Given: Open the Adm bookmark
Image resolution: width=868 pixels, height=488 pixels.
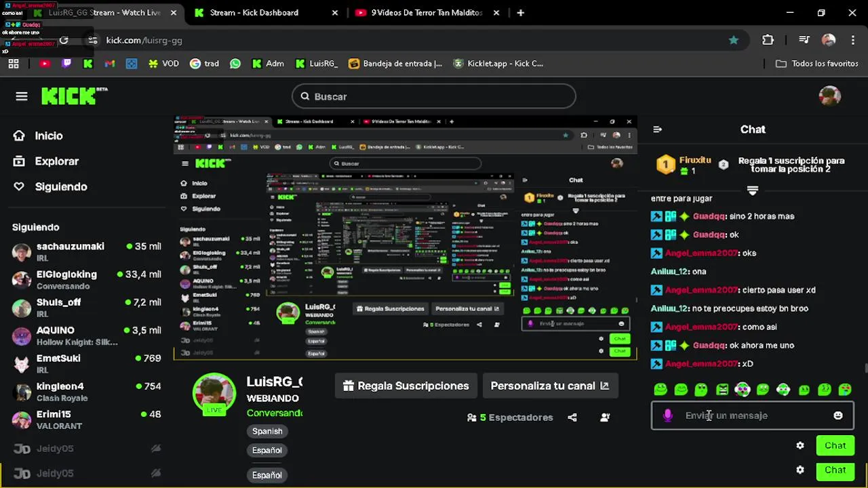Looking at the screenshot, I should (x=268, y=64).
